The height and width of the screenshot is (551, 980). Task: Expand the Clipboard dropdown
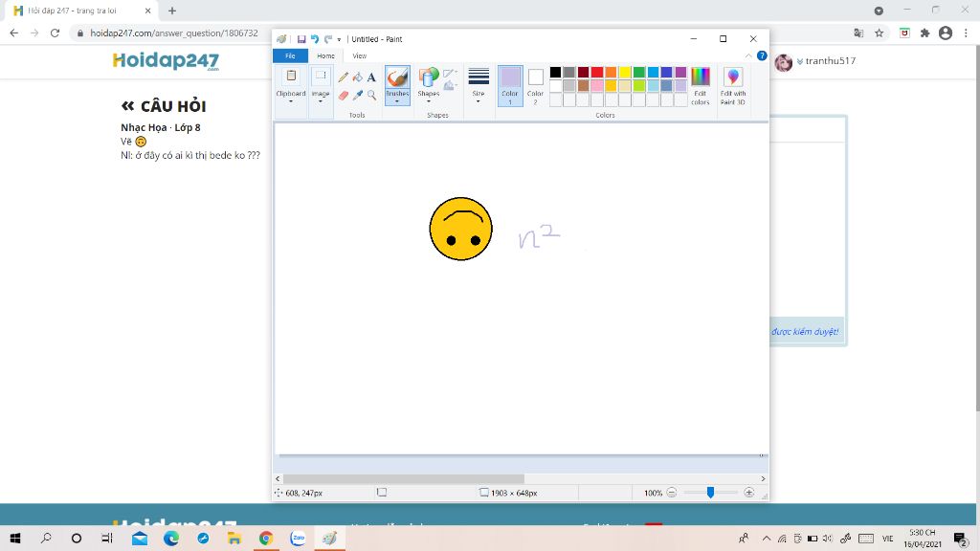(x=291, y=100)
